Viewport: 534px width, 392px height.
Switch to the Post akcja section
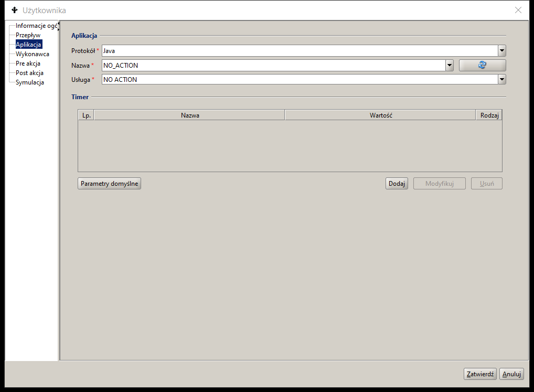coord(29,73)
